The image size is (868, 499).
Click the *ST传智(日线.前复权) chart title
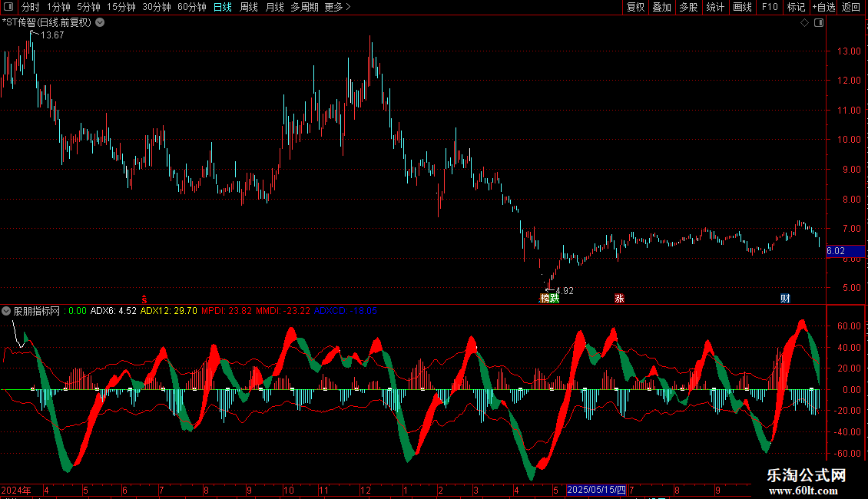[x=47, y=23]
